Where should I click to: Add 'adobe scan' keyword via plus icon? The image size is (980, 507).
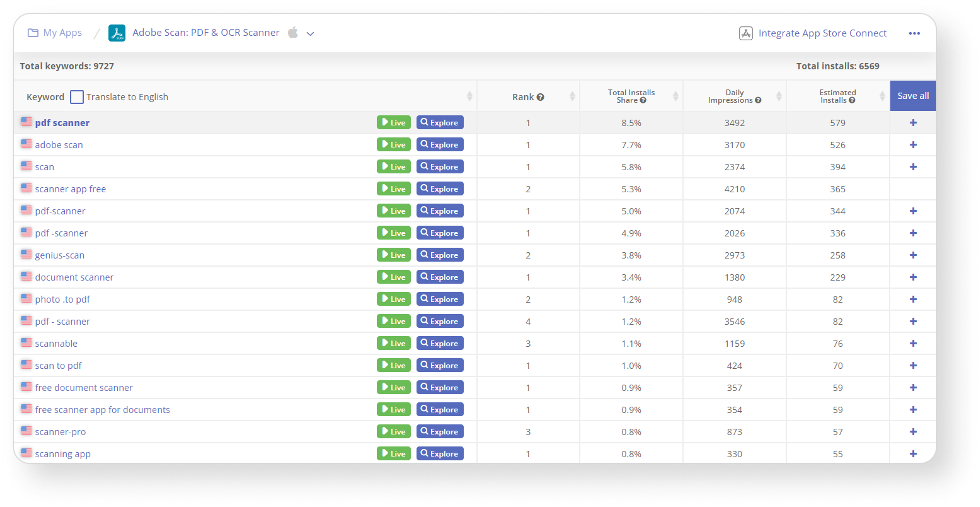pos(913,144)
